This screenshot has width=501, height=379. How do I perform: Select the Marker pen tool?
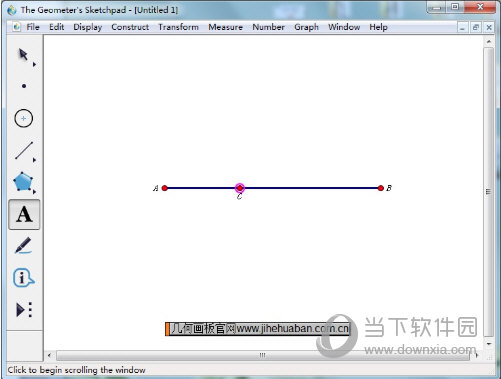(x=23, y=246)
